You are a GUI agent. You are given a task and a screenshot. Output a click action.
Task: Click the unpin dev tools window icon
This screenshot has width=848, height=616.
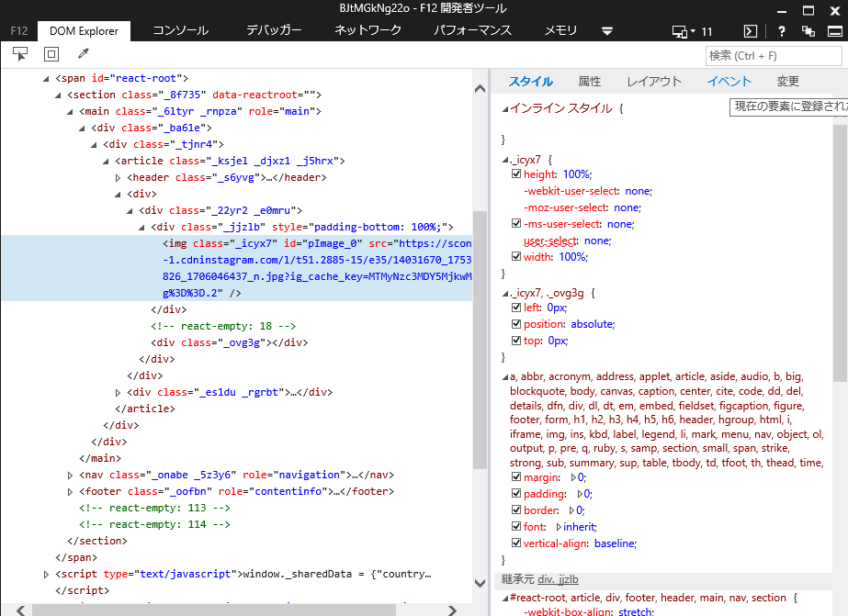(x=808, y=31)
